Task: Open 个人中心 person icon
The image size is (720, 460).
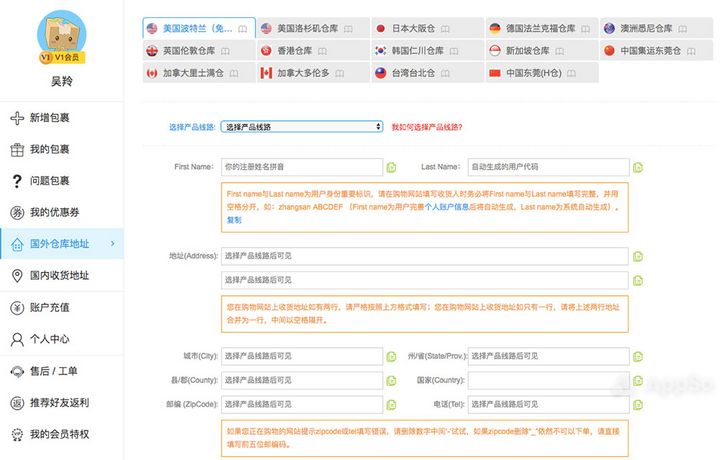Action: tap(17, 339)
